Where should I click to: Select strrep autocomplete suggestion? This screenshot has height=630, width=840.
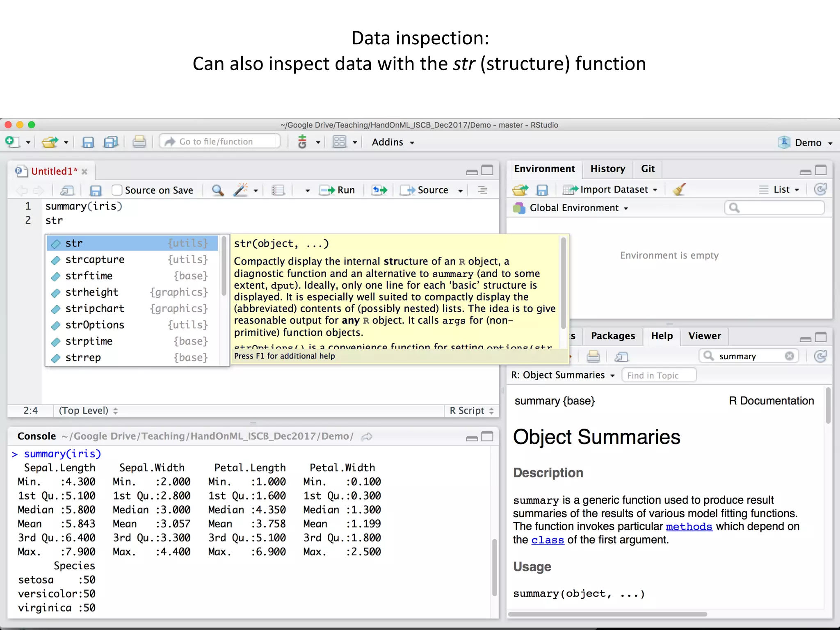132,358
